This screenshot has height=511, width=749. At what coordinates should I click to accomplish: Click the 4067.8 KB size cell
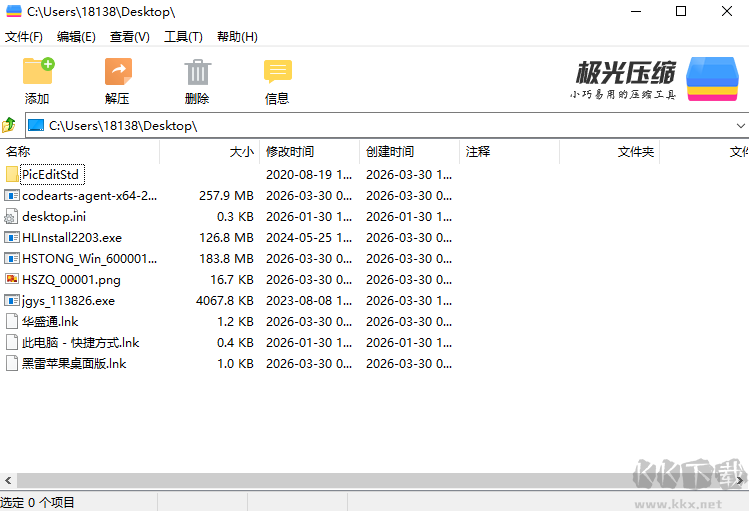(225, 300)
